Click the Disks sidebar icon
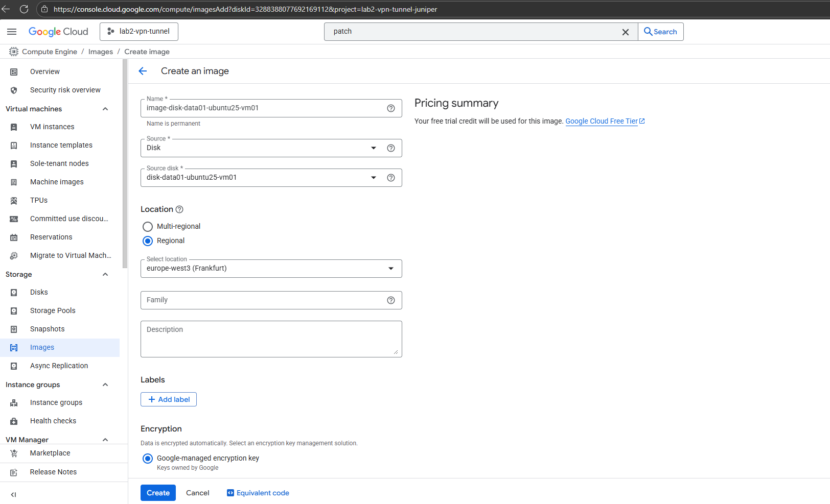The width and height of the screenshot is (830, 504). pos(14,293)
